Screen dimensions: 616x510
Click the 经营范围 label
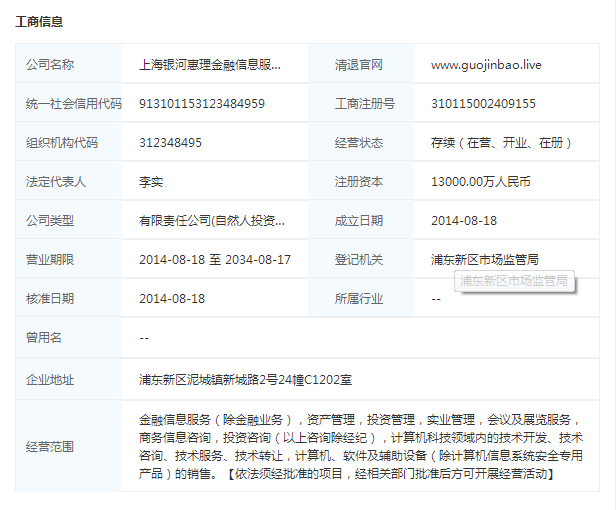[x=50, y=447]
